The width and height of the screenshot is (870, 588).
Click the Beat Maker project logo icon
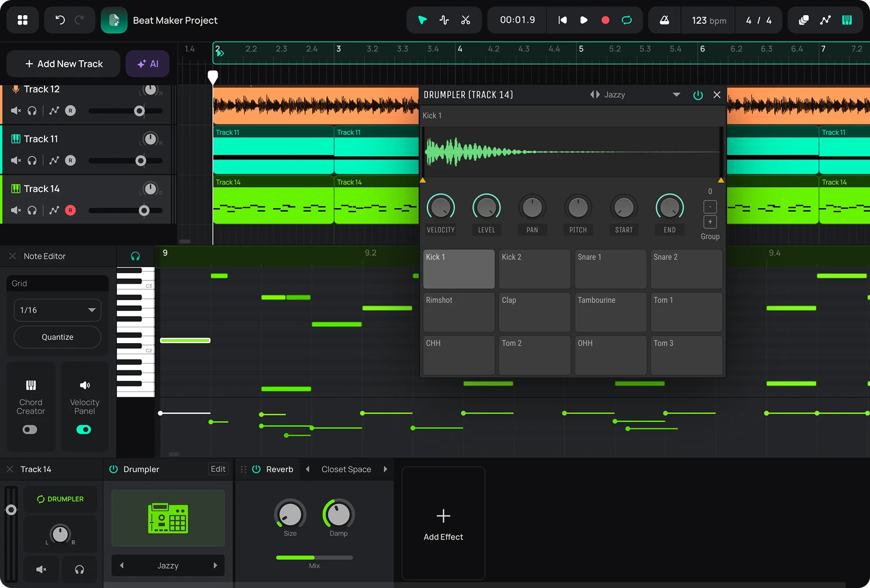pyautogui.click(x=114, y=20)
